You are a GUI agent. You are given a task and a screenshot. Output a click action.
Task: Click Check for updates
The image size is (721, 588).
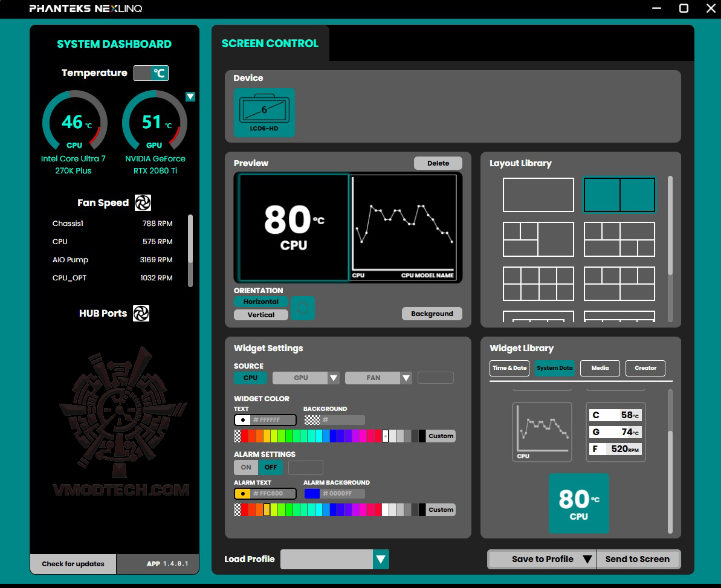click(x=73, y=564)
